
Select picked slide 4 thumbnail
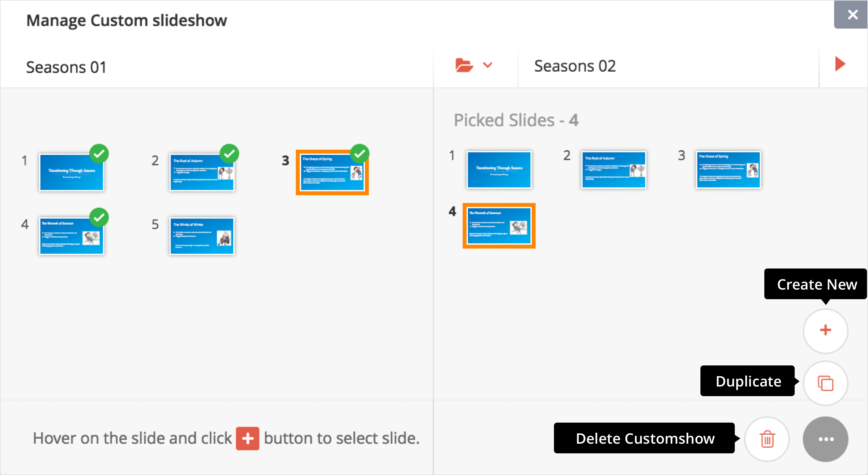point(499,225)
